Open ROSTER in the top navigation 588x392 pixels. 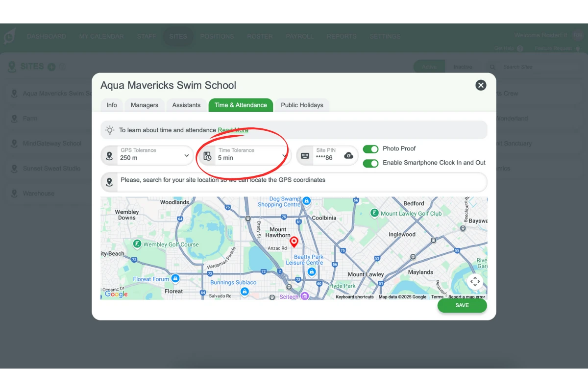(x=260, y=36)
